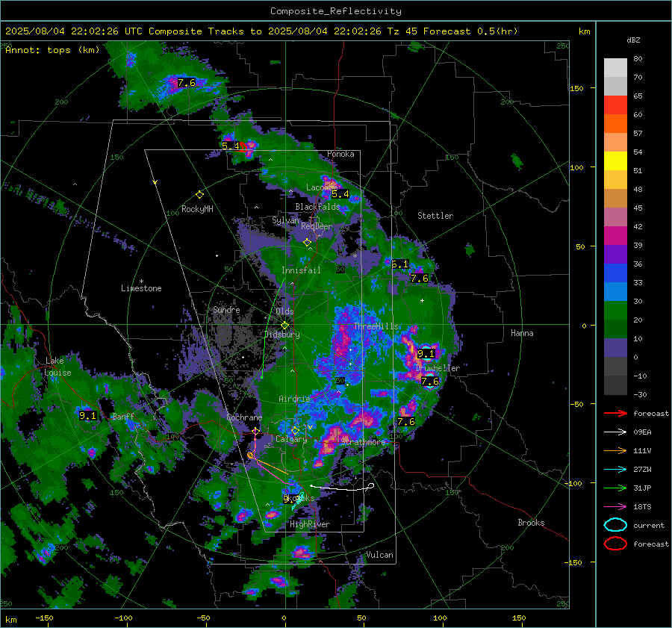The height and width of the screenshot is (628, 672).
Task: Pick the light blue 33 dBZ swatch
Action: (x=615, y=292)
